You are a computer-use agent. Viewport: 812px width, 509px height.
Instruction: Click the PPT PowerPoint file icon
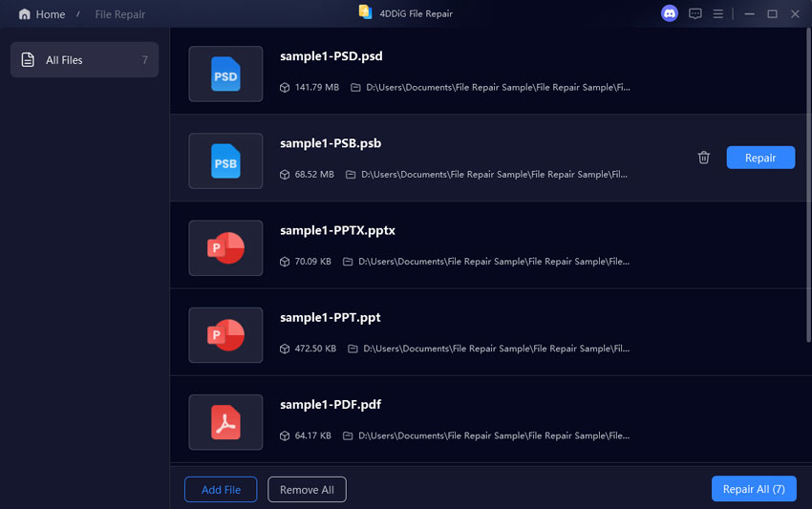(x=225, y=335)
